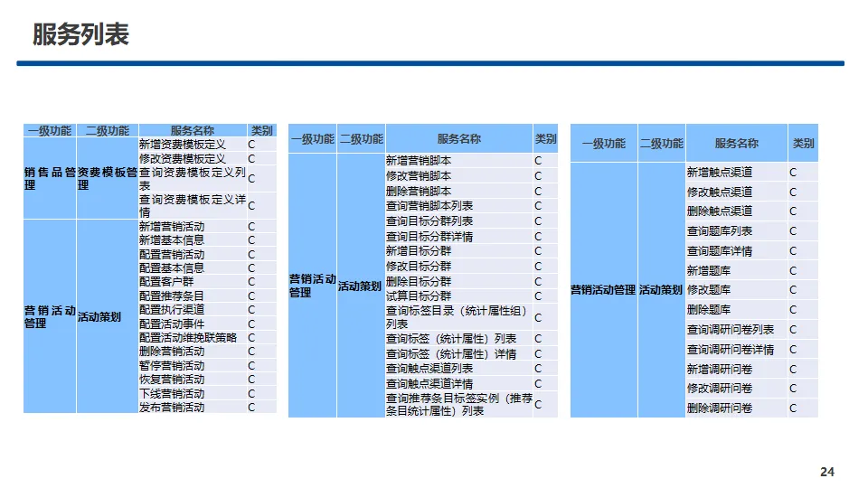868x488 pixels.
Task: Select the C category beside 试算目标分群
Action: (x=538, y=296)
